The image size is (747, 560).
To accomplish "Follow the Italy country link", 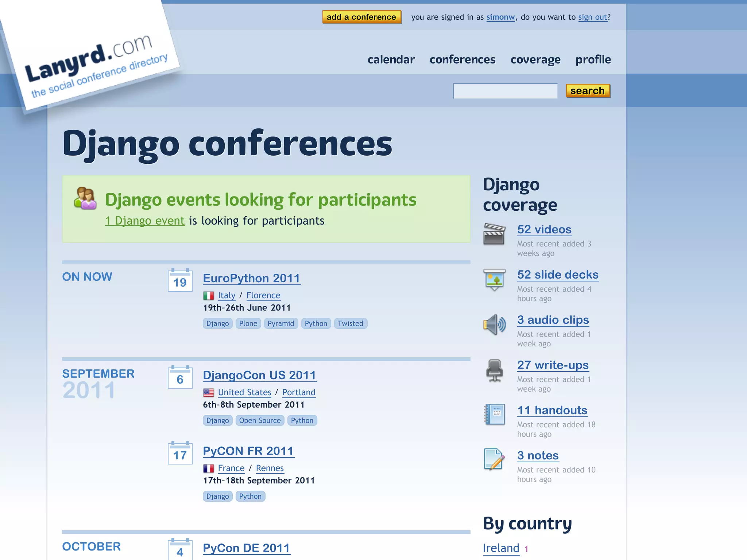I will click(227, 295).
